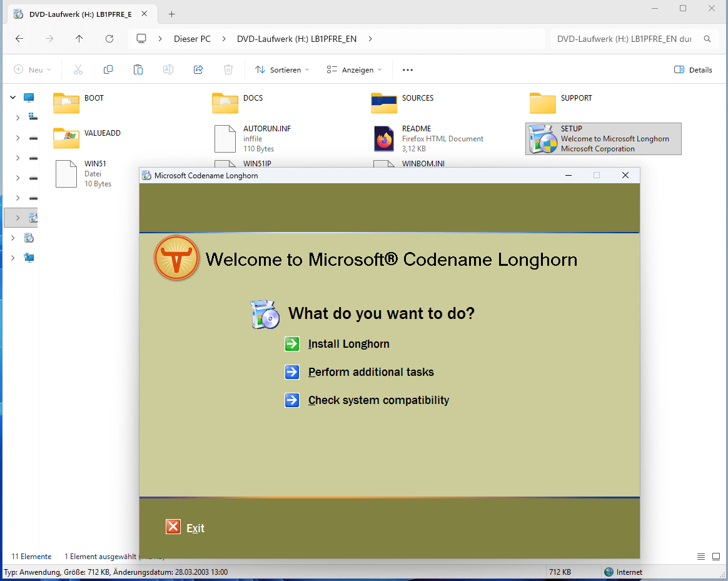Image resolution: width=728 pixels, height=581 pixels.
Task: Click DVD-Laufwerk (H:) LB1PFRE_EN breadcrumb segment
Action: tap(296, 39)
